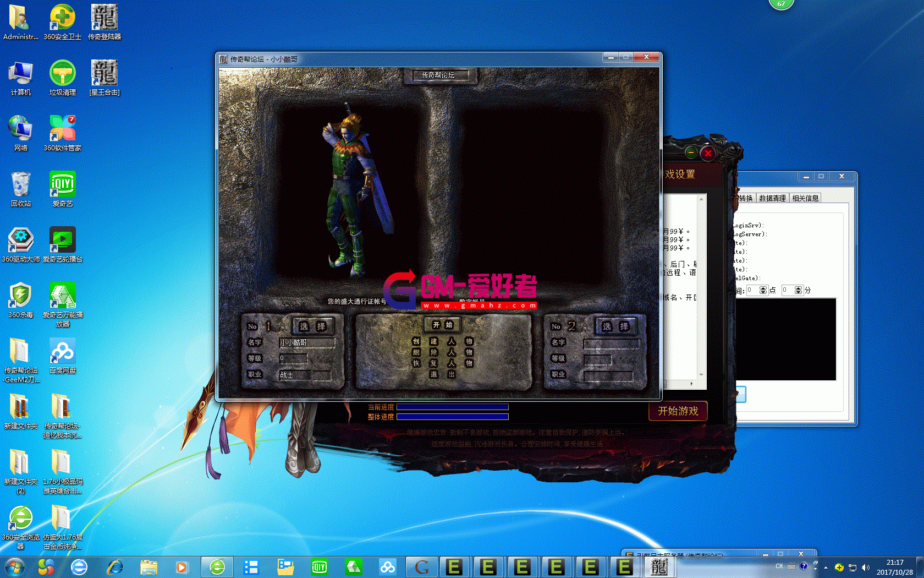Open the Administrator folder on desktop
This screenshot has height=578, width=924.
coord(20,22)
